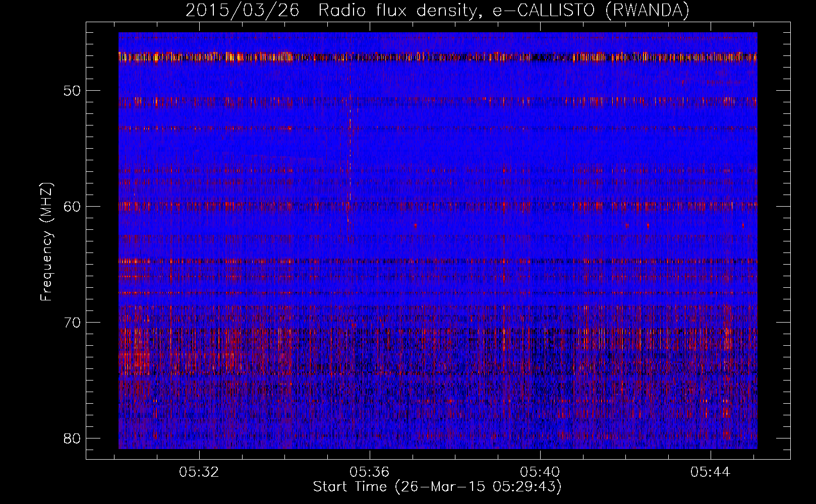Click the frequency tick label 60

click(72, 207)
